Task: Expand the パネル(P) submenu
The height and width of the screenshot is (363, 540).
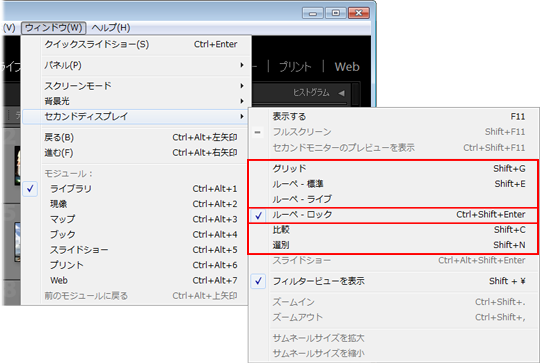Action: 136,65
